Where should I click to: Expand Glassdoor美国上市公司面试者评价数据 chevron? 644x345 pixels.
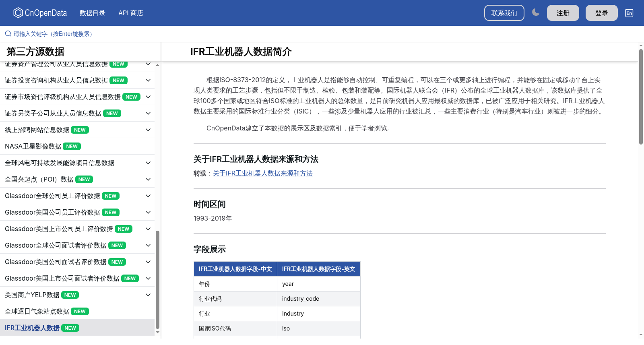click(148, 278)
